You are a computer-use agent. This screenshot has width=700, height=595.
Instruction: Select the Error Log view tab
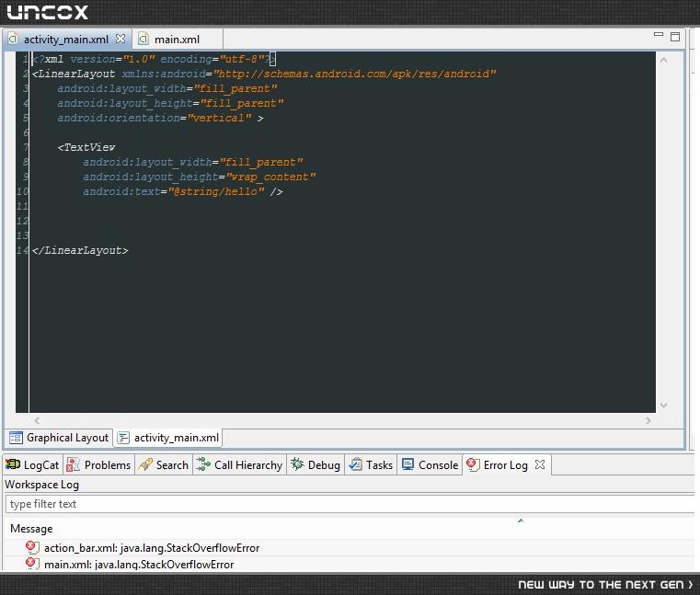pos(506,465)
